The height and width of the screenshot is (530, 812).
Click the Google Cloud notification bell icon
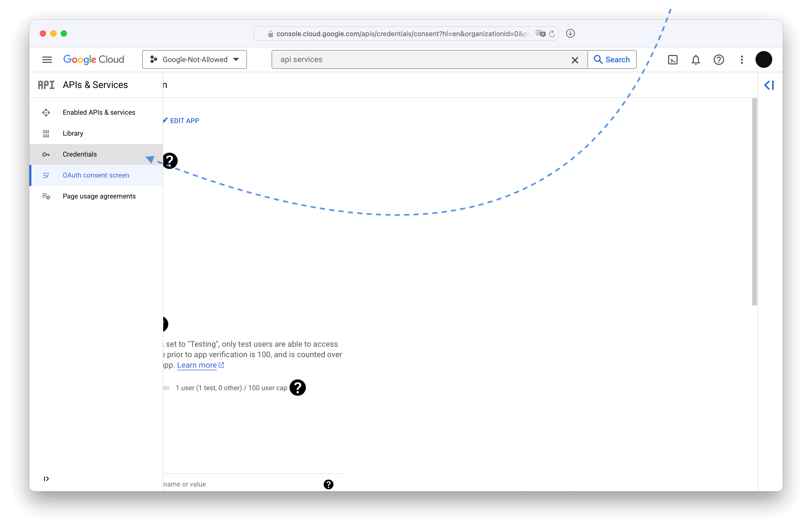(695, 59)
